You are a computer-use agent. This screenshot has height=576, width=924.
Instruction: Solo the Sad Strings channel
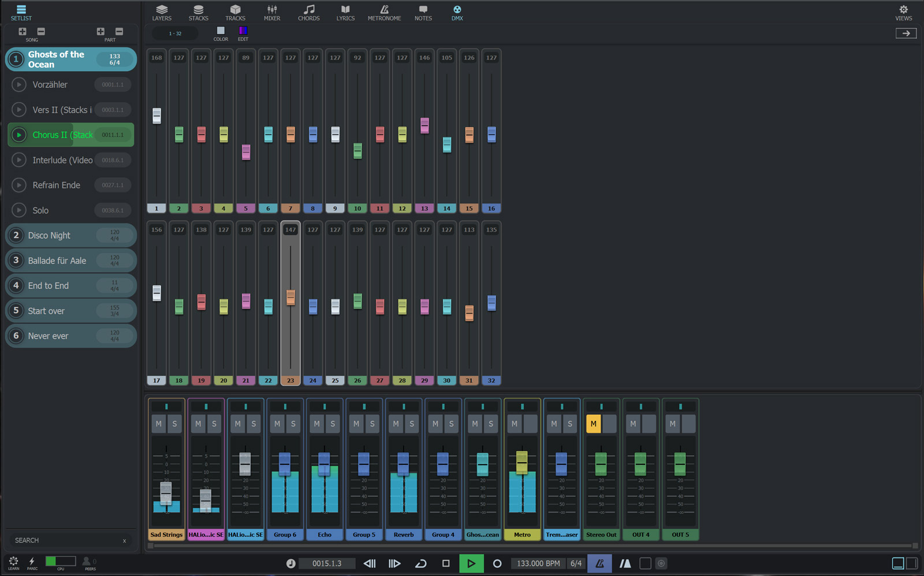click(174, 424)
